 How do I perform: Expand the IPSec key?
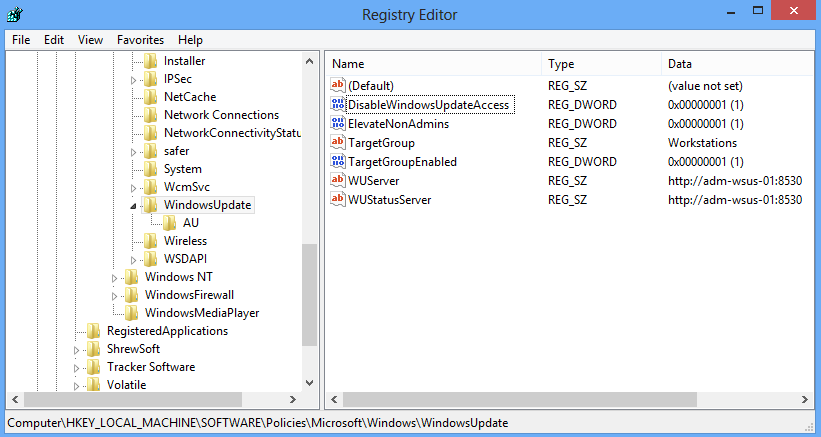pyautogui.click(x=134, y=80)
